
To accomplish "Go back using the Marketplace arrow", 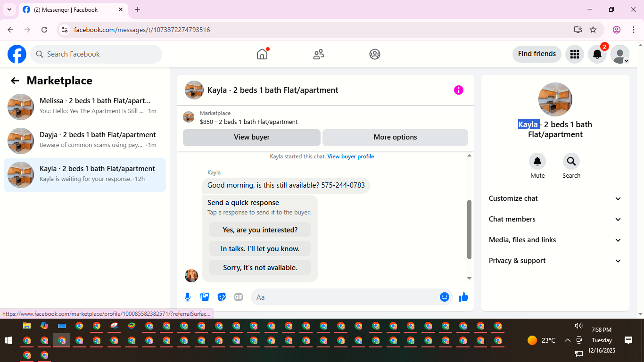I will pyautogui.click(x=15, y=81).
